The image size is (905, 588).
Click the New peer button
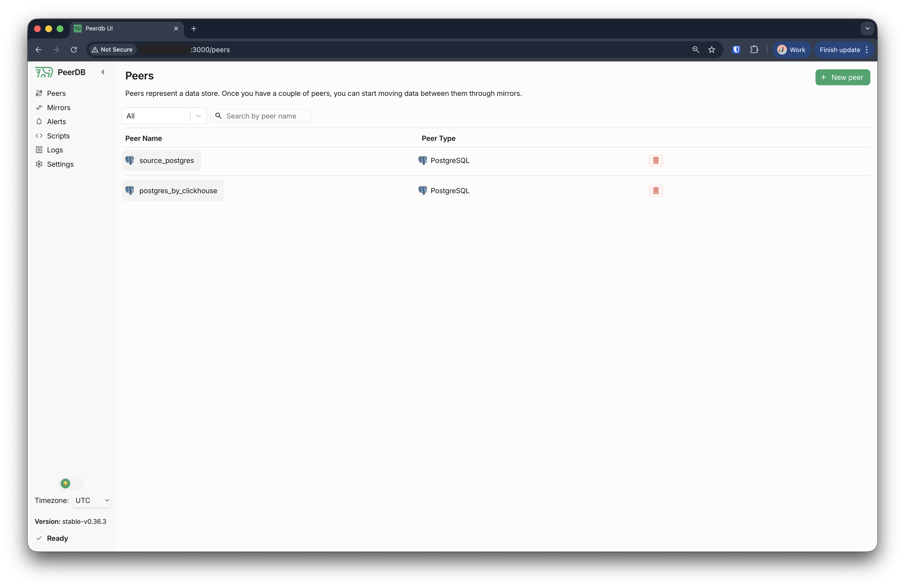point(842,77)
